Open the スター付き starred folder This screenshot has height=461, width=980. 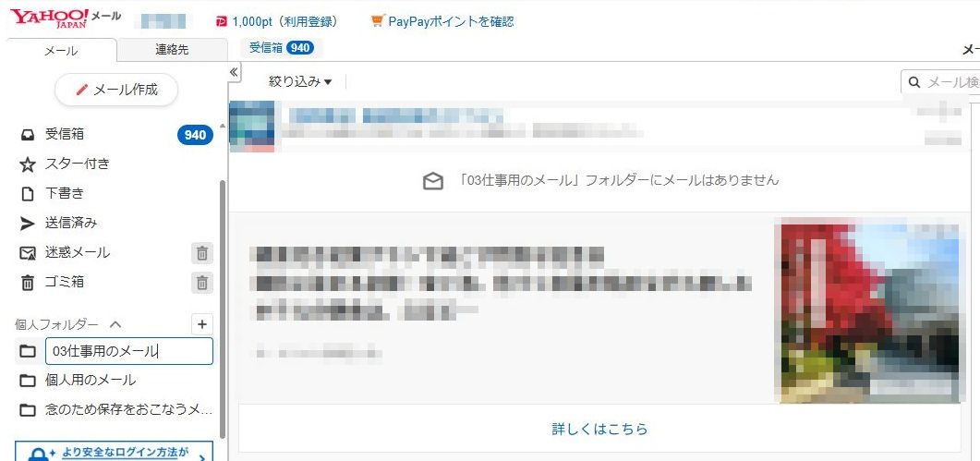tap(65, 164)
